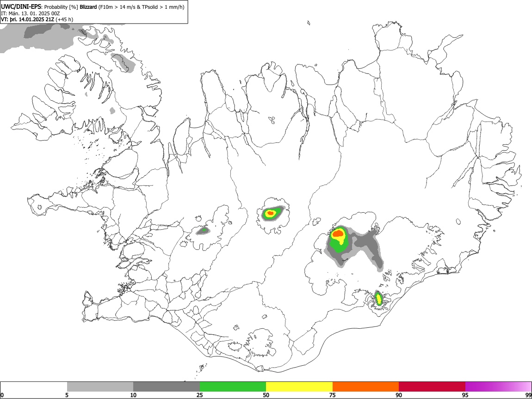Image resolution: width=532 pixels, height=399 pixels.
Task: Click the legend tick label '5'
Action: (67, 395)
